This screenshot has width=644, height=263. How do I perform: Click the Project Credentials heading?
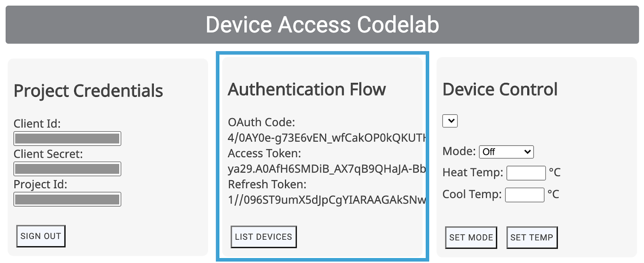point(88,91)
